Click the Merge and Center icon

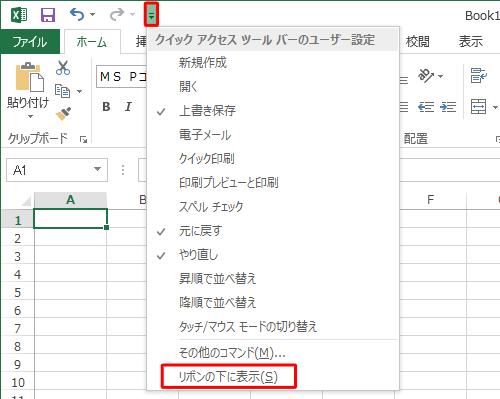(x=478, y=107)
